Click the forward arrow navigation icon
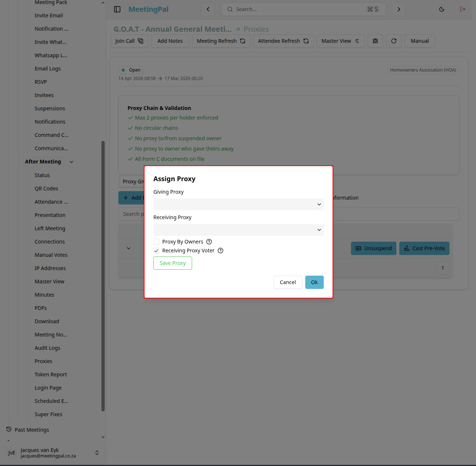The height and width of the screenshot is (466, 476). [x=399, y=9]
